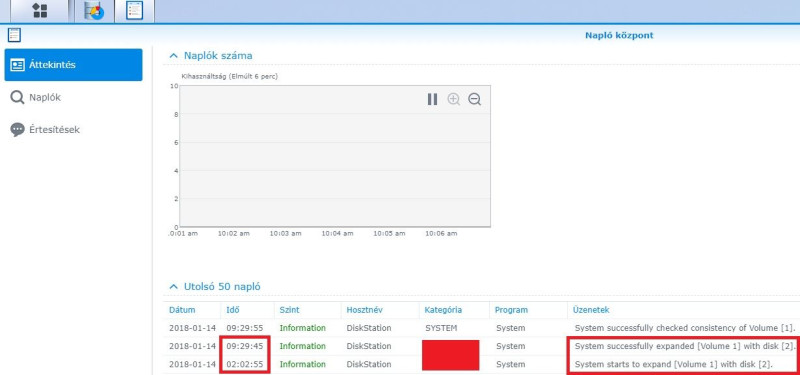Click the 10:04 am chart axis label

(337, 233)
